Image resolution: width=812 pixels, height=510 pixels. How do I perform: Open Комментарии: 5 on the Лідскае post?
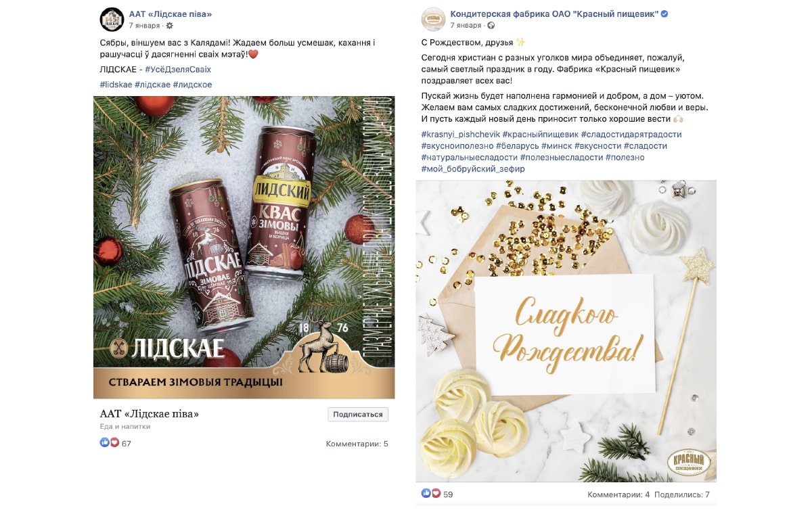click(357, 444)
